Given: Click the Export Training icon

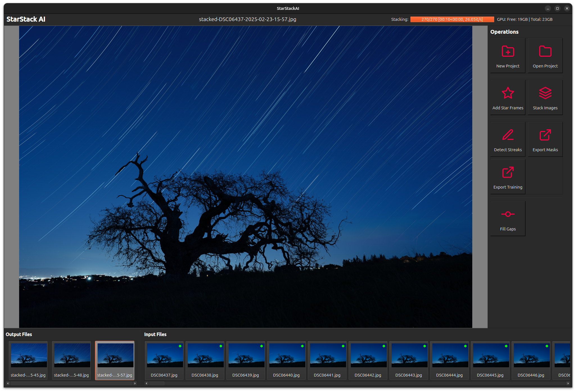Looking at the screenshot, I should click(508, 173).
